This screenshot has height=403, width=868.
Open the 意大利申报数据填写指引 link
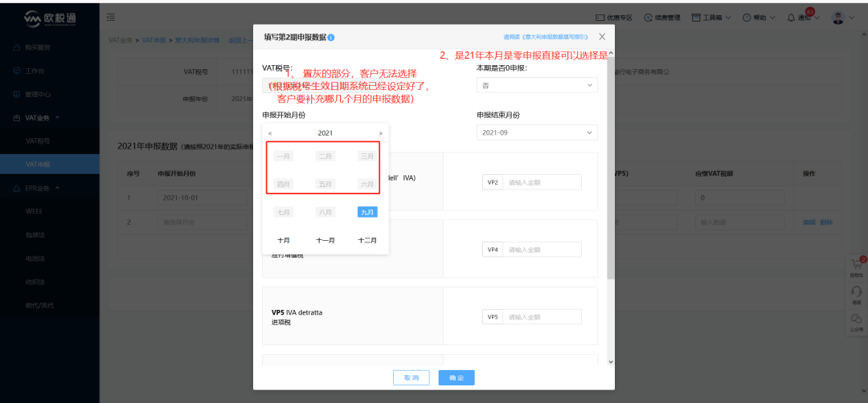tap(546, 37)
